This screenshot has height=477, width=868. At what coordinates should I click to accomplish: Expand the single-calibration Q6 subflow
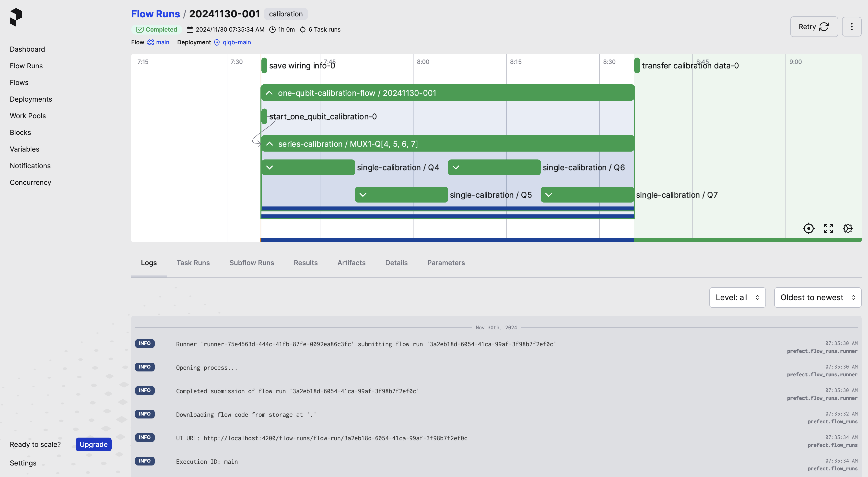(x=456, y=167)
